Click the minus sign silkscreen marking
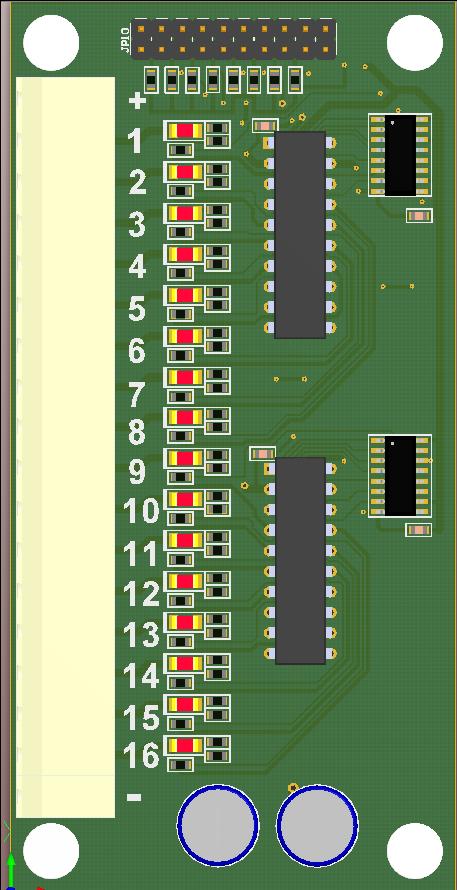This screenshot has height=890, width=457. (x=135, y=797)
